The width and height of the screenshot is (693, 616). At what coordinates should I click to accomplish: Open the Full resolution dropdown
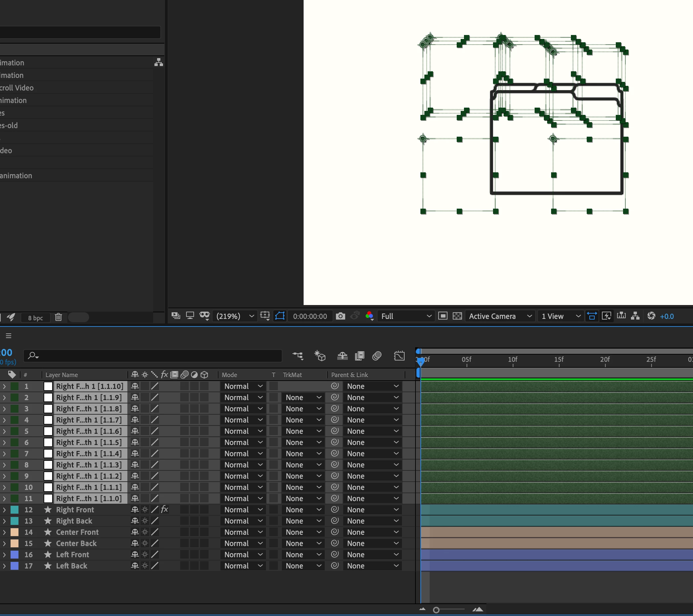click(x=406, y=316)
